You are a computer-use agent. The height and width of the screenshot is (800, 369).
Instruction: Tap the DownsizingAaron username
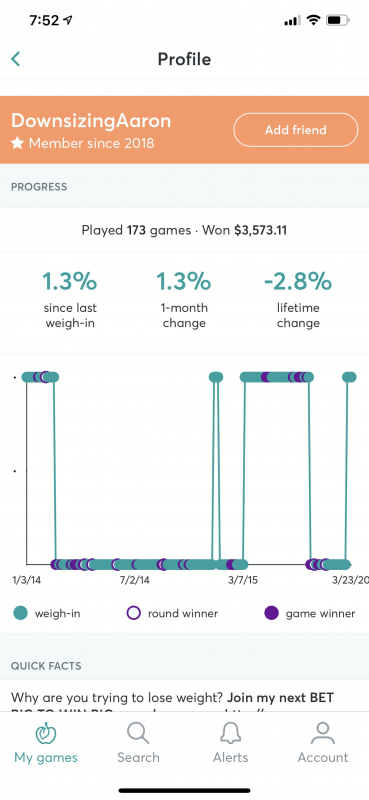(x=91, y=121)
